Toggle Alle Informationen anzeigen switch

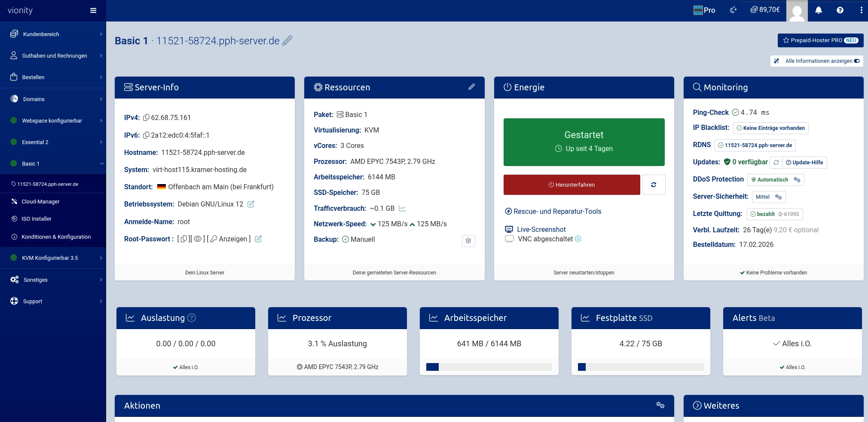857,61
